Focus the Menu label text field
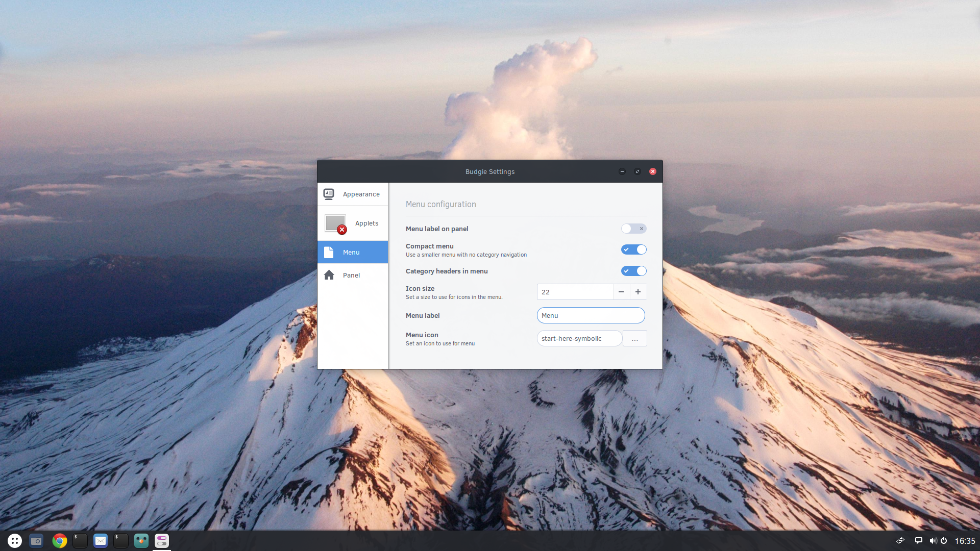Screen dimensions: 980x551 pyautogui.click(x=591, y=315)
